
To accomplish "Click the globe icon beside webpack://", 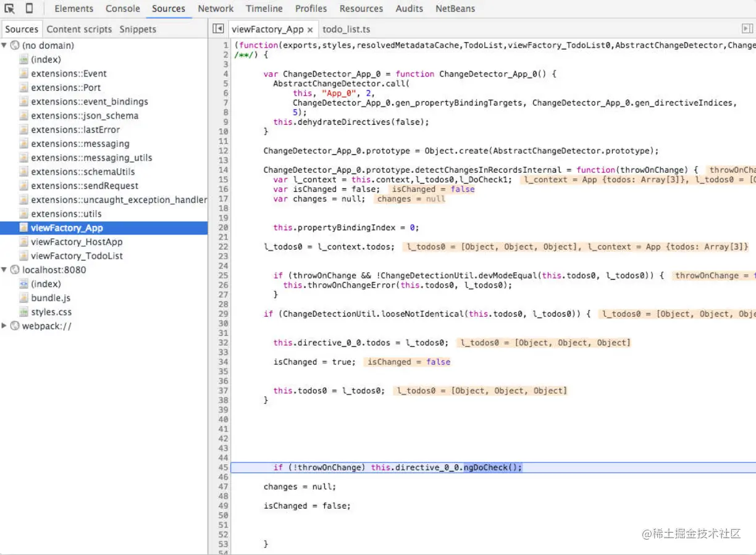I will pyautogui.click(x=15, y=326).
